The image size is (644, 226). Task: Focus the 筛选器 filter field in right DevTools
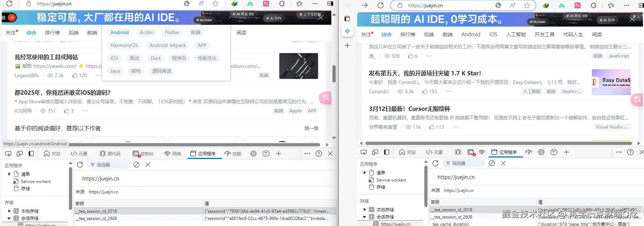464,163
